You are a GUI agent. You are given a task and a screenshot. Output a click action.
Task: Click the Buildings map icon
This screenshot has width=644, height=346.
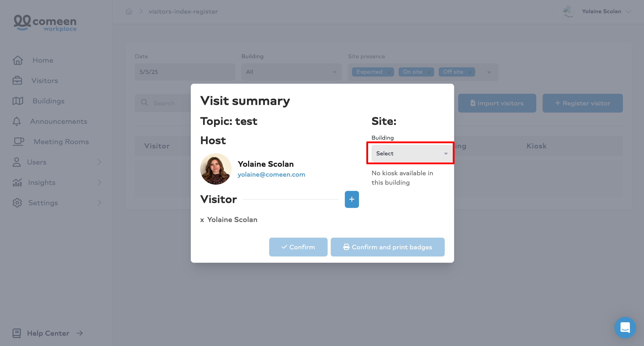(17, 101)
